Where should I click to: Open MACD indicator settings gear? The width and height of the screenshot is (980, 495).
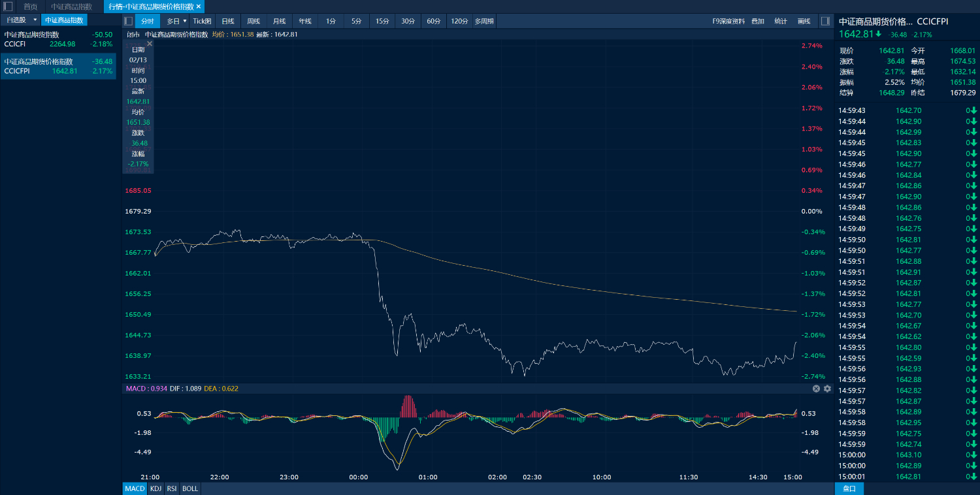(827, 389)
